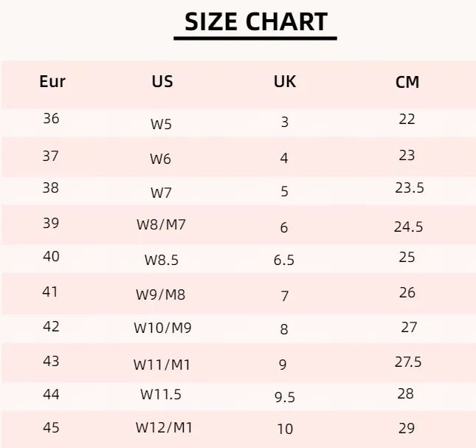Screen dimensions: 476x448
Task: Select UK size 6.5 cell
Action: [284, 260]
